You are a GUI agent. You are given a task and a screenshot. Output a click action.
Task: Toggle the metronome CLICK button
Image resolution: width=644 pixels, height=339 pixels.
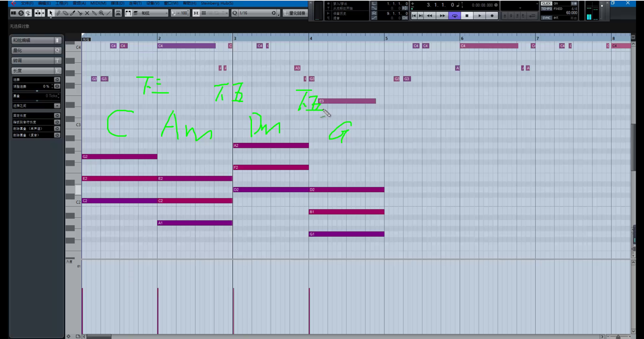(x=546, y=4)
